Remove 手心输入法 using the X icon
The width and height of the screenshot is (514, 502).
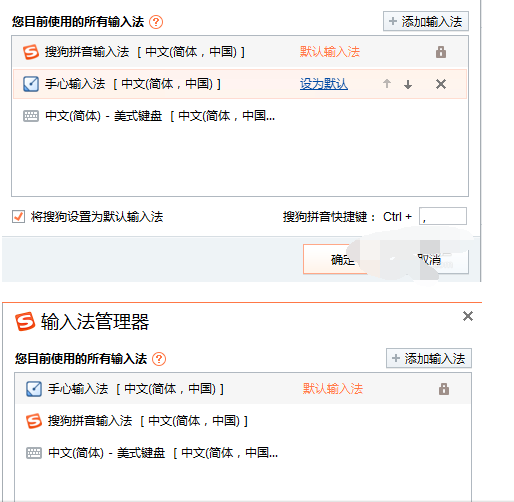pos(441,84)
